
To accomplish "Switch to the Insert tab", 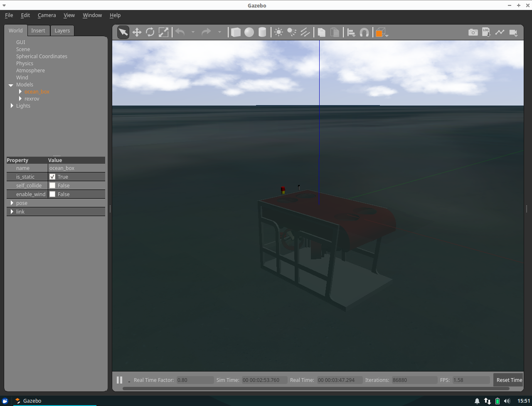I will (38, 30).
